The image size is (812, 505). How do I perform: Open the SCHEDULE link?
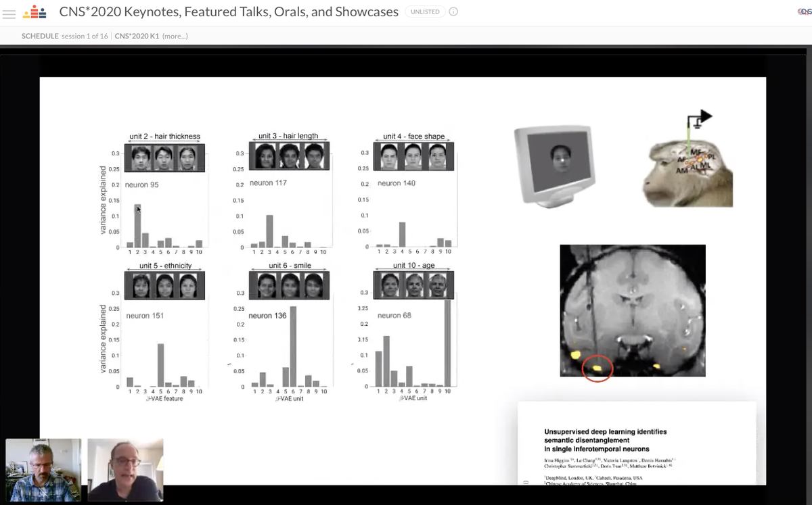coord(40,36)
